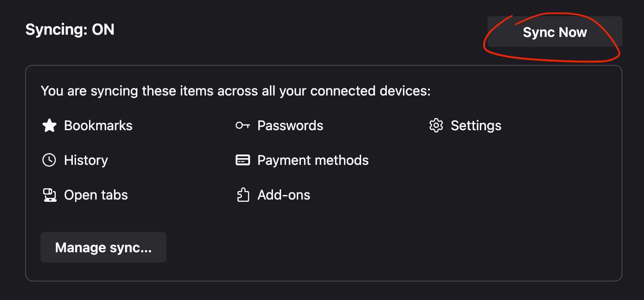The width and height of the screenshot is (644, 300).
Task: Click the Add-ons puzzle piece icon
Action: (x=243, y=195)
